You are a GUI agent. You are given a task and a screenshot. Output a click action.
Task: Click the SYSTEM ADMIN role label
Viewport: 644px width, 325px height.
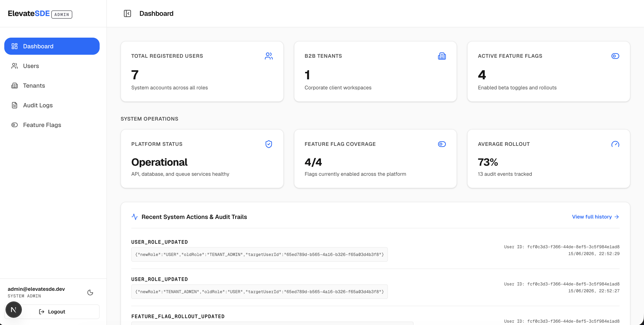[24, 296]
